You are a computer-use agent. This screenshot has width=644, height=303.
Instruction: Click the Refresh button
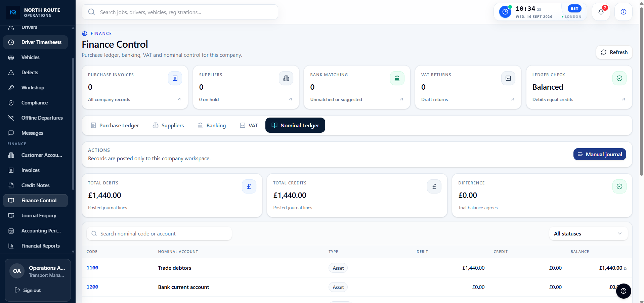click(x=614, y=52)
